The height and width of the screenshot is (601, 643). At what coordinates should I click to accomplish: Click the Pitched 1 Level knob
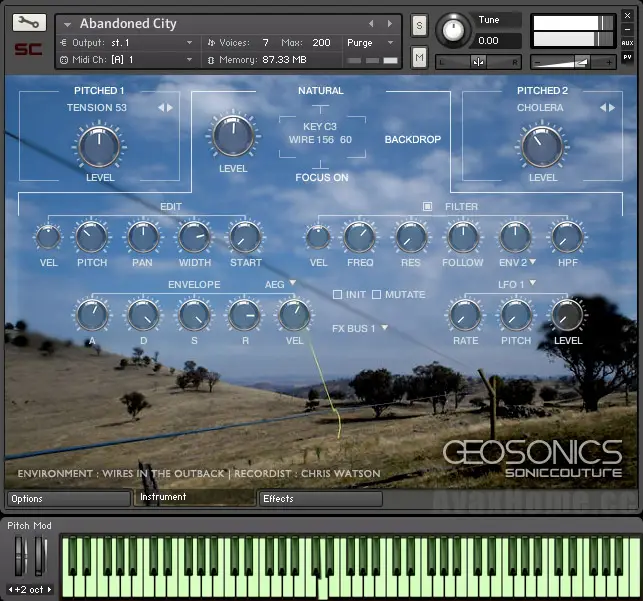(99, 146)
